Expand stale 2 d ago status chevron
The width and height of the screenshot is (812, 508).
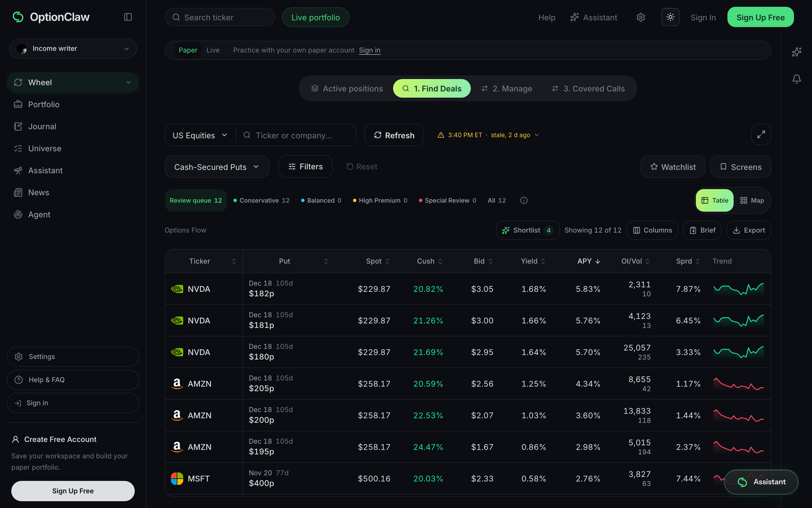[537, 135]
